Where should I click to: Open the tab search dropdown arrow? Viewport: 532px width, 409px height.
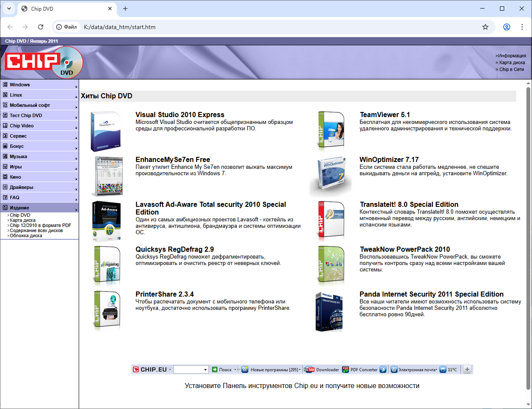[9, 9]
